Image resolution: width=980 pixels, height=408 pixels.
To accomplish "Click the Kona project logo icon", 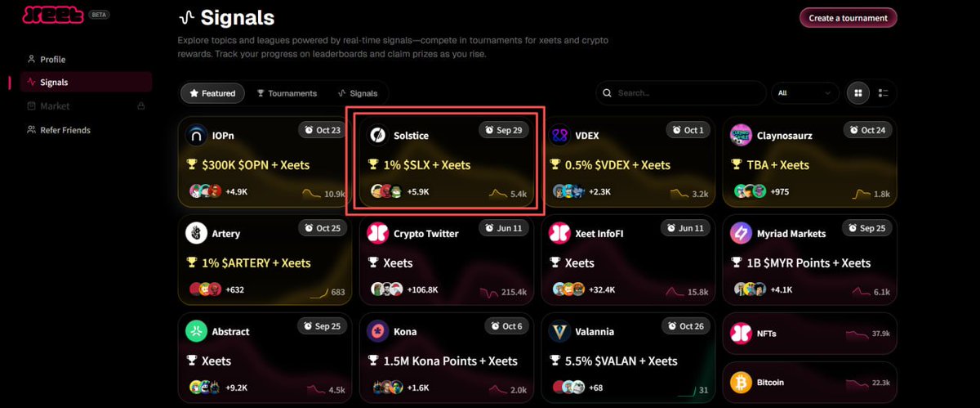I will [377, 331].
